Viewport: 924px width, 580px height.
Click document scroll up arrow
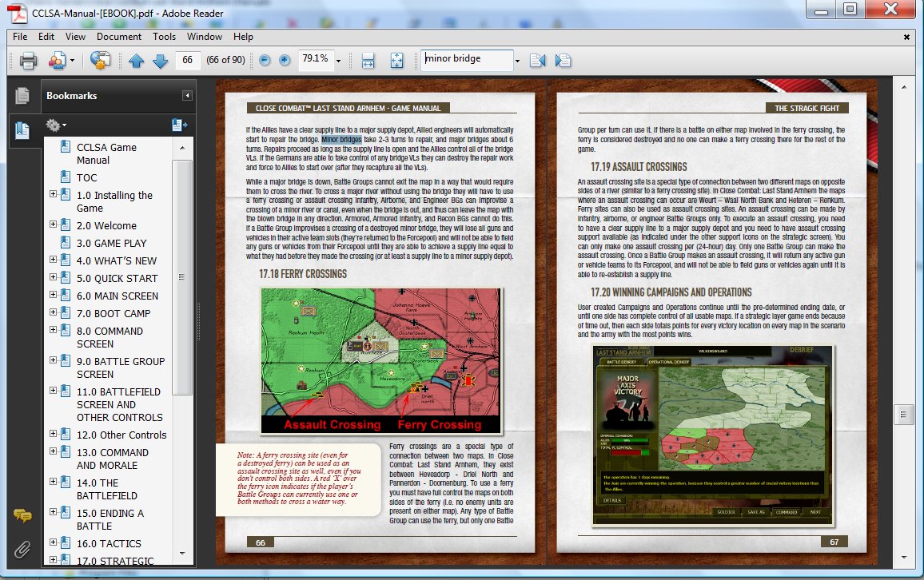tap(904, 88)
